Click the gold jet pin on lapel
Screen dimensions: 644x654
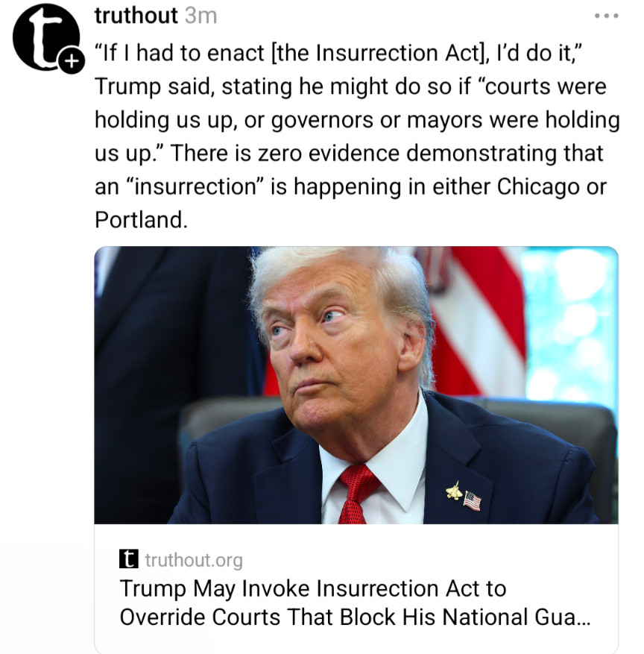452,490
